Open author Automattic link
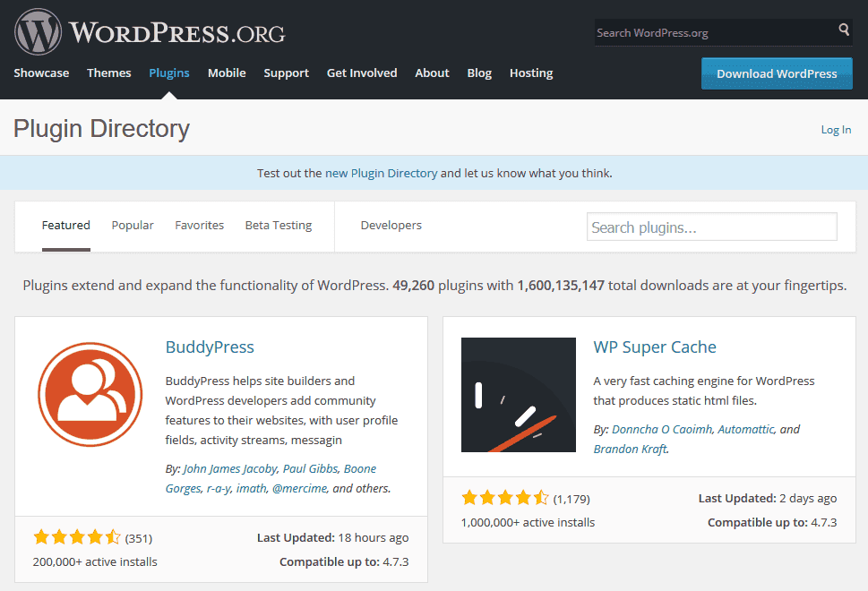868x591 pixels. coord(745,430)
